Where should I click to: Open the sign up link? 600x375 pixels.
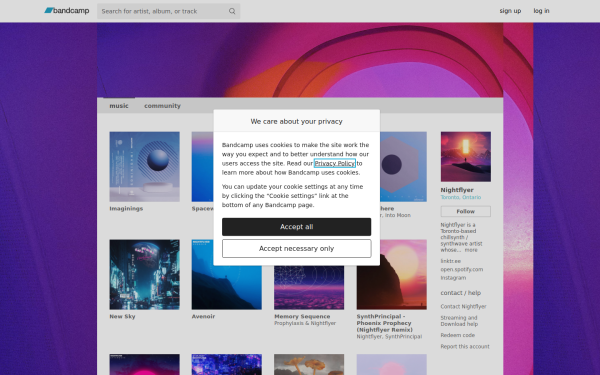click(510, 11)
